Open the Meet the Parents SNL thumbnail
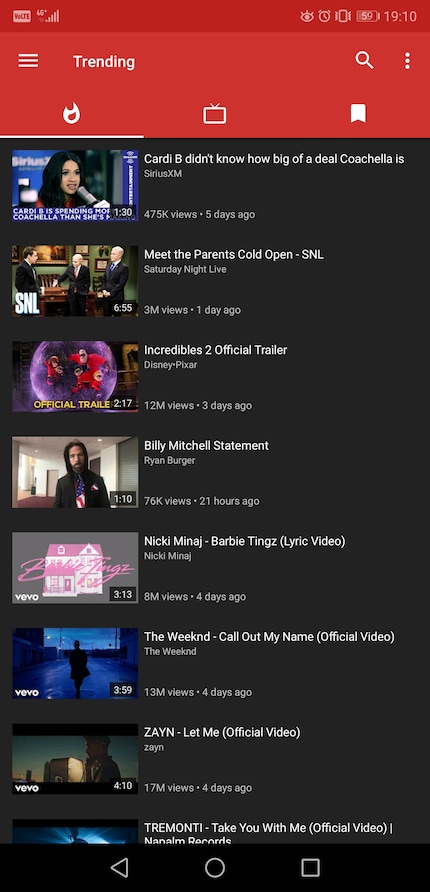 pyautogui.click(x=75, y=281)
